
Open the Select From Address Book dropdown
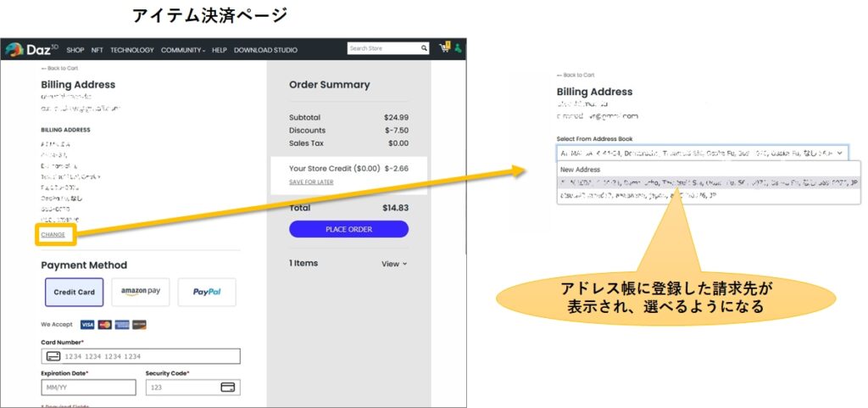[x=701, y=154]
